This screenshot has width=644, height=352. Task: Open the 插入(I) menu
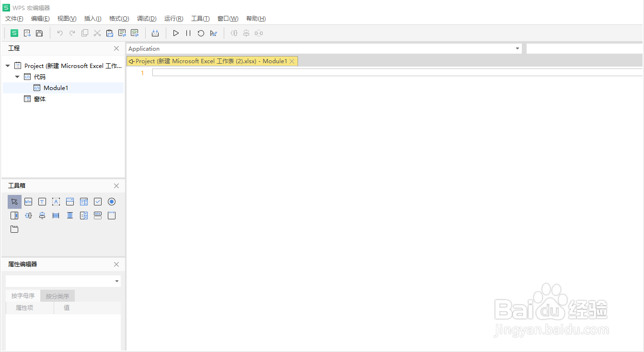coord(93,19)
